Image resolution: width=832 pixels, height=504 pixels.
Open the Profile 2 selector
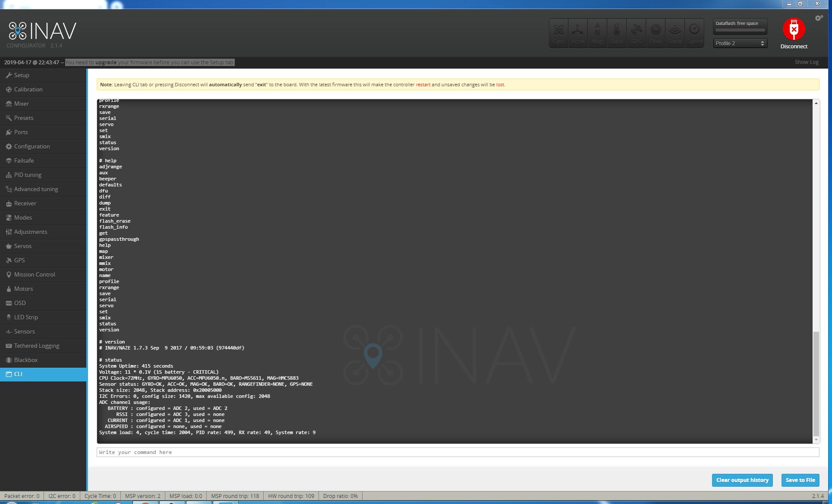point(739,43)
